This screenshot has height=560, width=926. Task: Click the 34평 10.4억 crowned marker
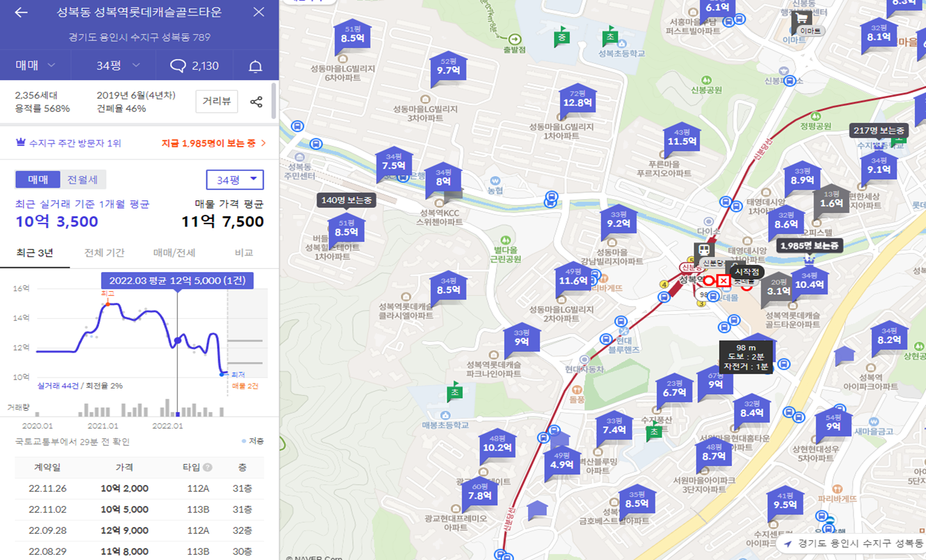pyautogui.click(x=810, y=284)
